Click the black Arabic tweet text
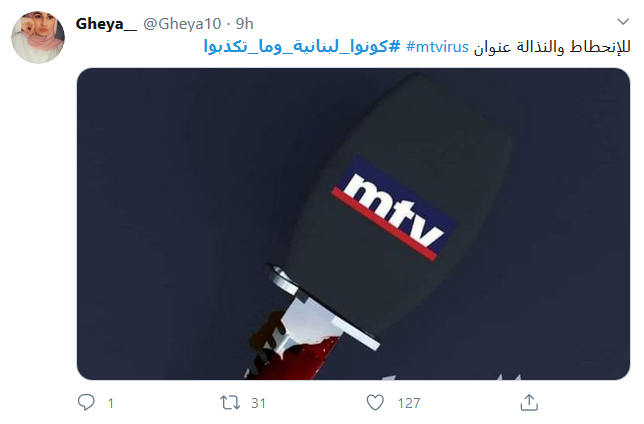Screen dimensions: 644x424 tap(552, 47)
